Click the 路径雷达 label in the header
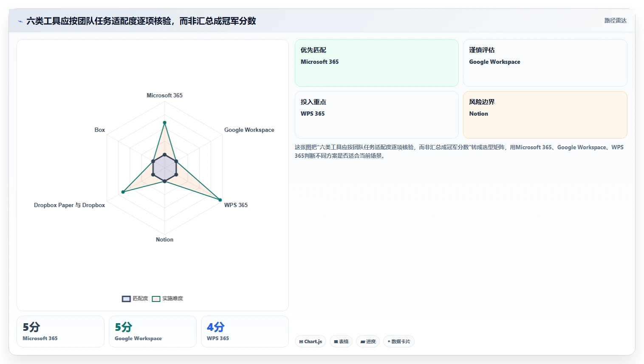The height and width of the screenshot is (364, 644). click(616, 20)
